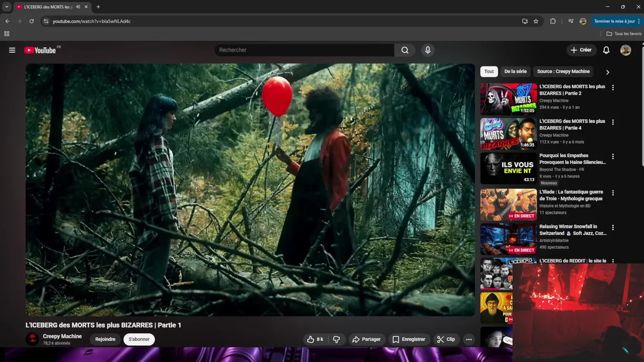Click the 'Rejoindre' button
This screenshot has height=362, width=644.
pos(105,339)
